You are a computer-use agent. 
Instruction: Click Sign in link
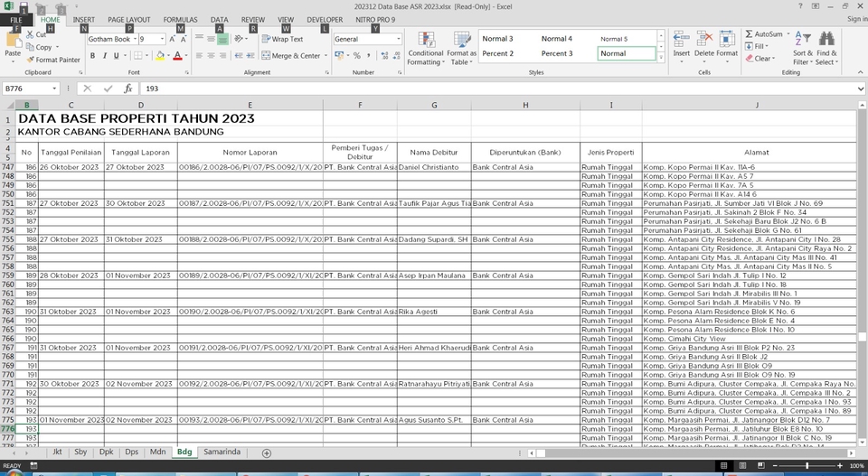click(x=857, y=19)
